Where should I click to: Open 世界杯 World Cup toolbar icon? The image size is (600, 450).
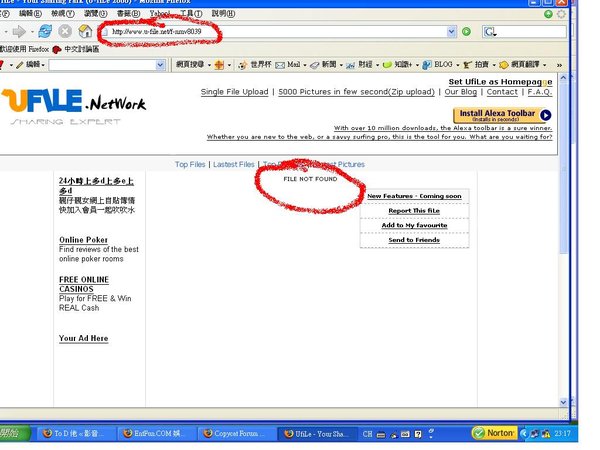coord(243,65)
